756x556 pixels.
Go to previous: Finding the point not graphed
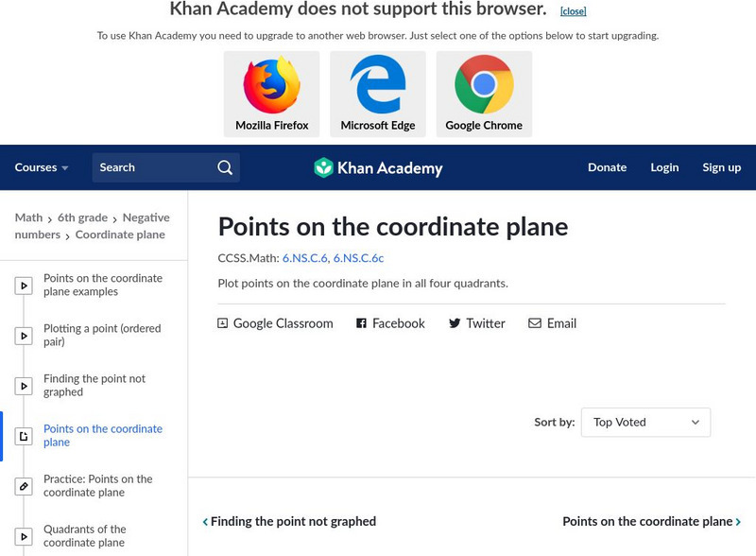tap(289, 521)
